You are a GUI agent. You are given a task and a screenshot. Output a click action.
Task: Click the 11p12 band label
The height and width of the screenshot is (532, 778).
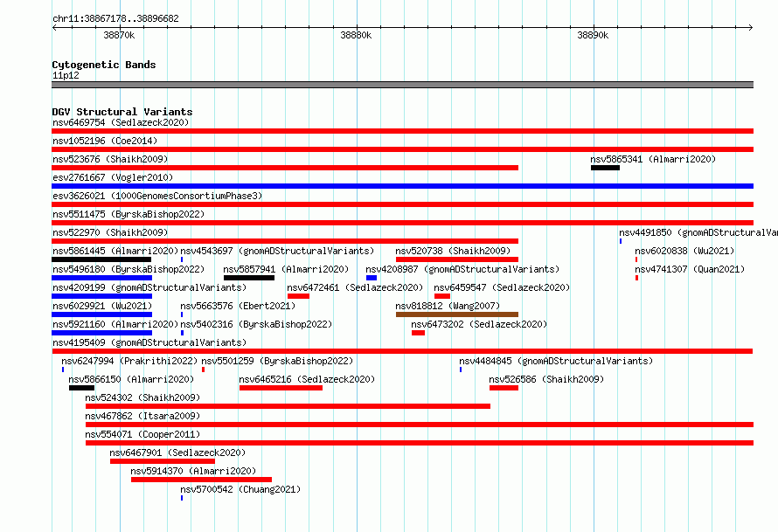click(66, 75)
